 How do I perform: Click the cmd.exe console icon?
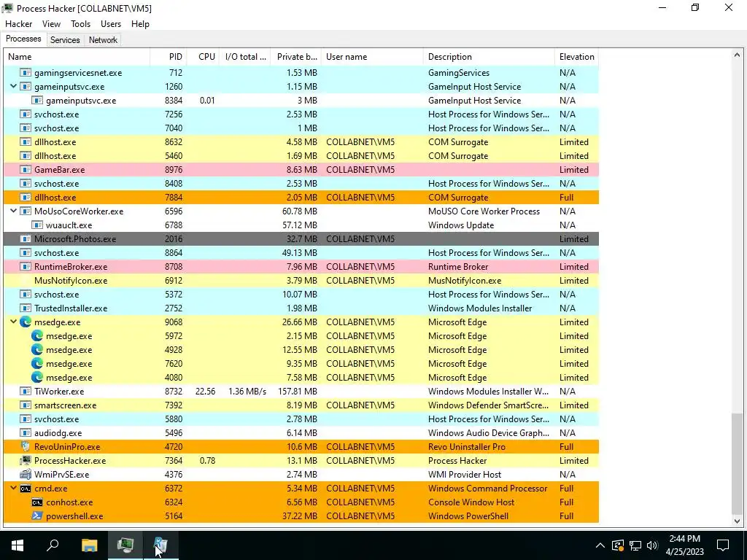(x=26, y=489)
